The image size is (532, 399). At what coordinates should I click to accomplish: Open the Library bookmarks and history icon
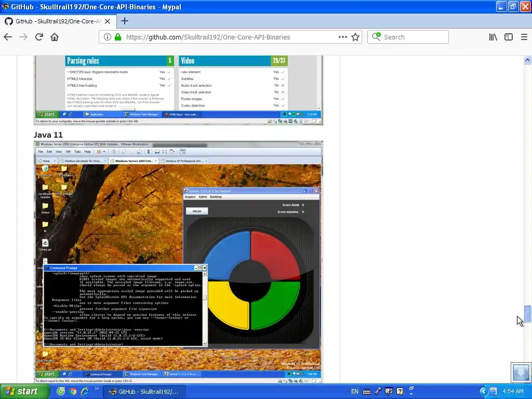pos(493,37)
